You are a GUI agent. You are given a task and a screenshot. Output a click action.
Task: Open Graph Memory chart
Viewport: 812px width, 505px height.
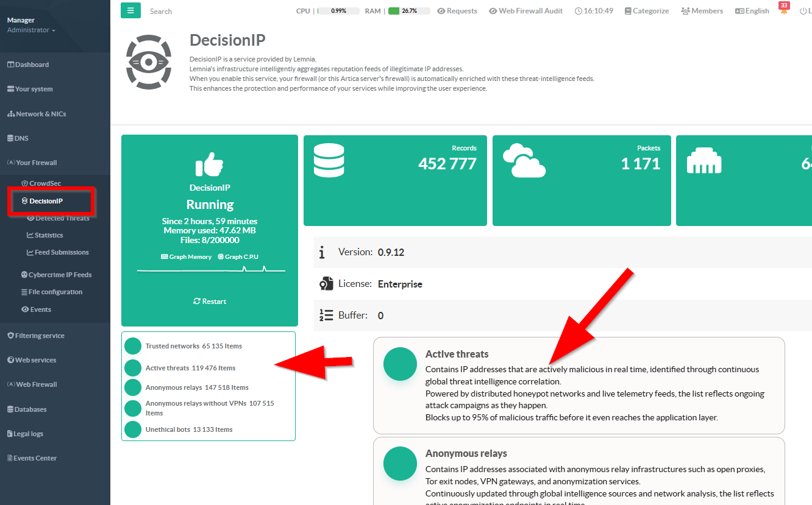tap(187, 257)
